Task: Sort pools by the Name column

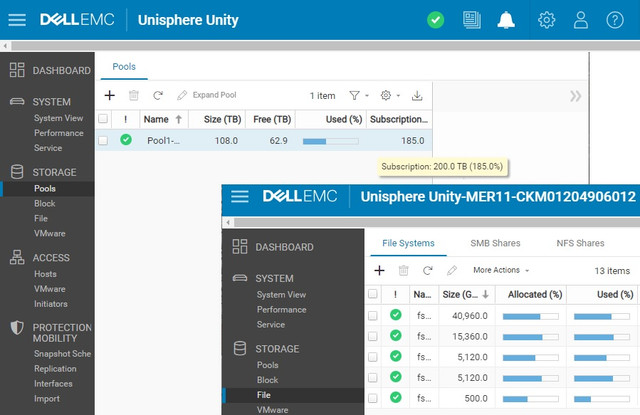Action: tap(164, 119)
